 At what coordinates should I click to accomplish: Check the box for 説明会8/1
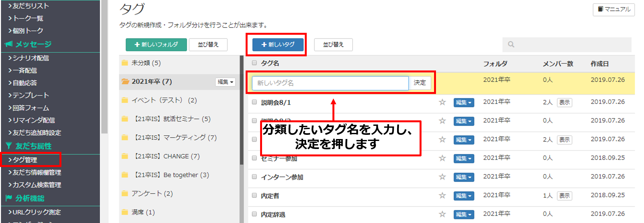[254, 102]
